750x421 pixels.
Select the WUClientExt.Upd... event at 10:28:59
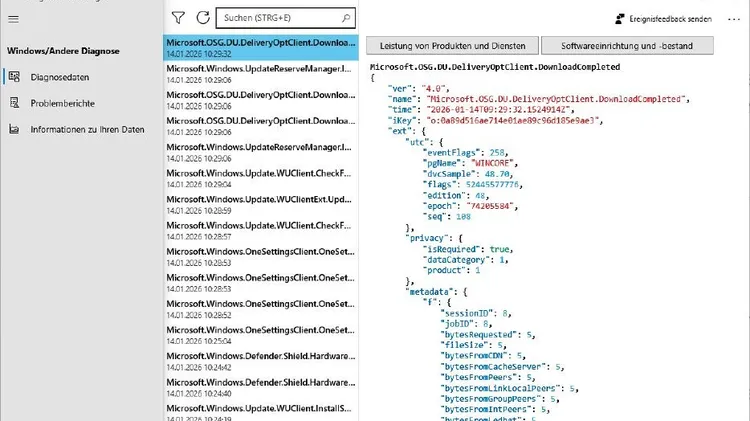[x=258, y=204]
